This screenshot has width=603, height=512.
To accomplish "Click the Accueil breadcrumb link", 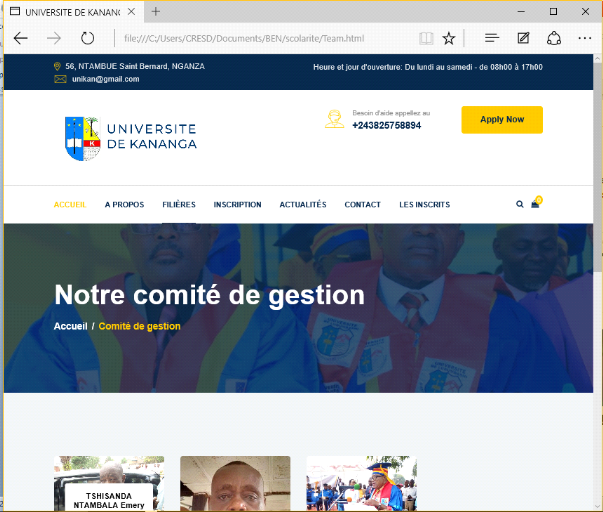I will click(x=70, y=326).
